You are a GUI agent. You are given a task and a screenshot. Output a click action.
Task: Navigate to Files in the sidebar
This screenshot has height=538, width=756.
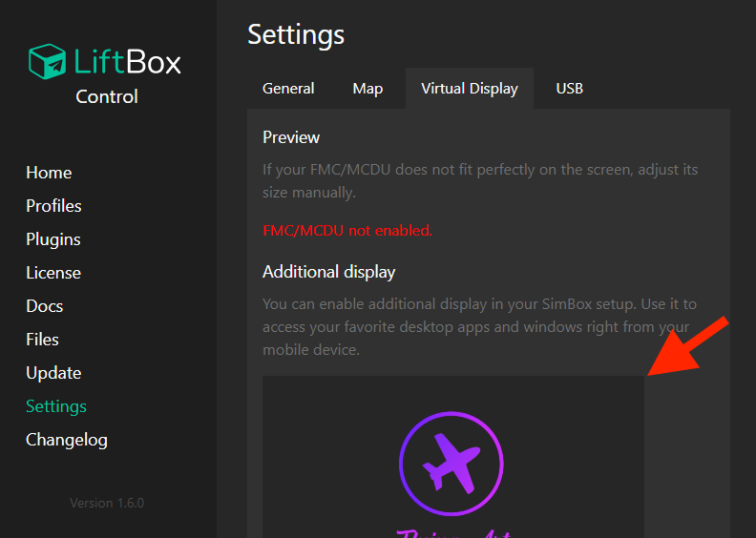42,340
